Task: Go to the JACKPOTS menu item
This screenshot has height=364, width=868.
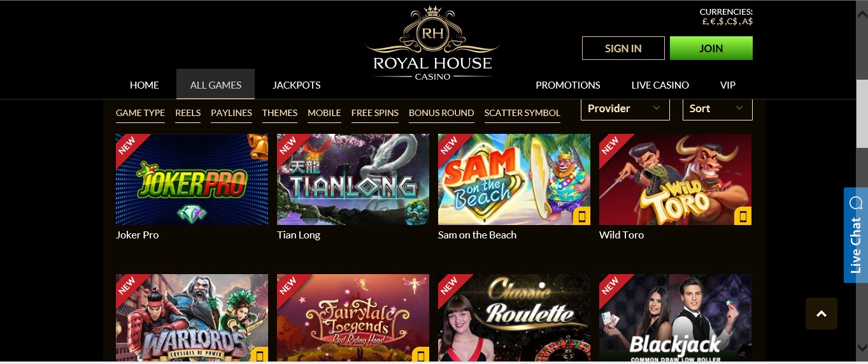Action: click(297, 85)
